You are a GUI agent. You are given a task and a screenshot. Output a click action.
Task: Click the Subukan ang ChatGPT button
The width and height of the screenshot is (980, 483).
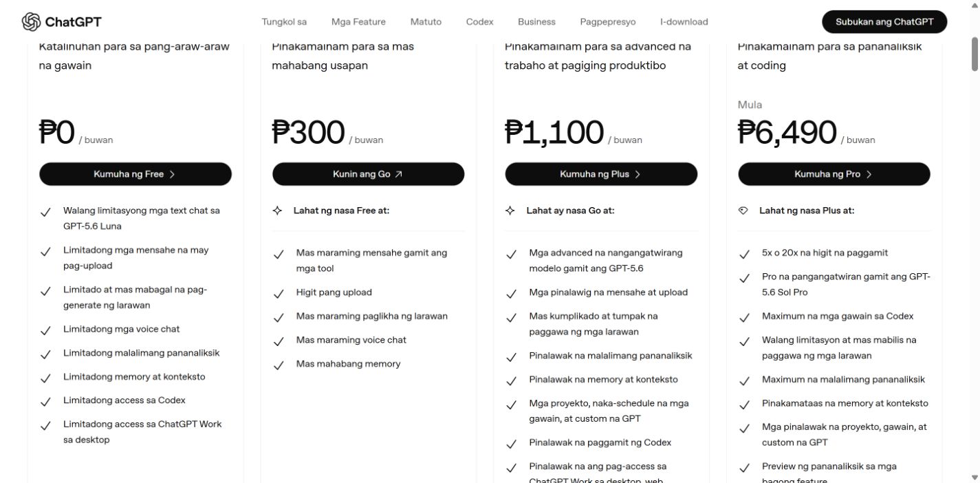coord(884,22)
